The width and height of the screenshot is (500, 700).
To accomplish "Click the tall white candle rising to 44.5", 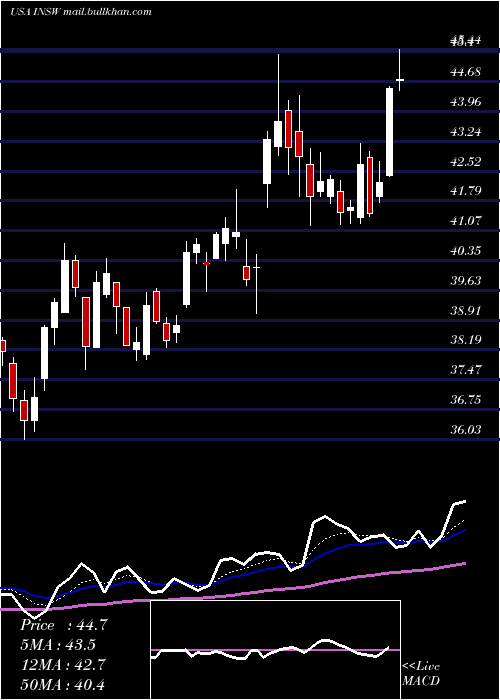I will point(390,132).
